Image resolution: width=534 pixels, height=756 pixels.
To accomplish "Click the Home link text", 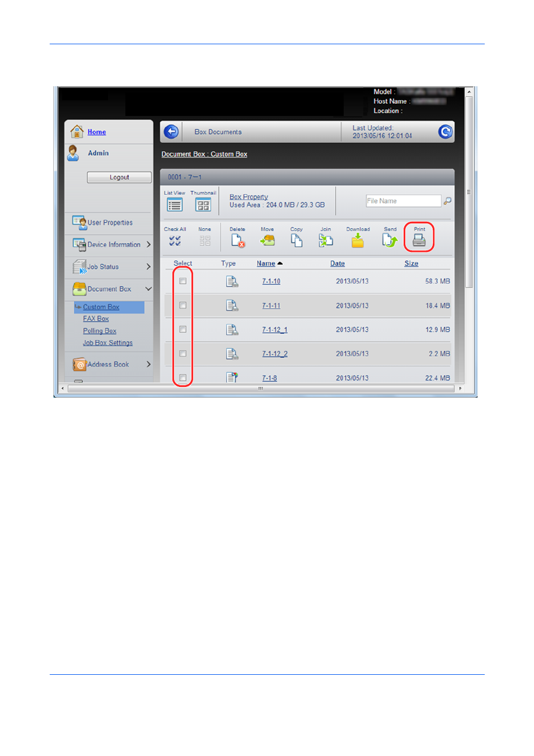I will pyautogui.click(x=97, y=132).
